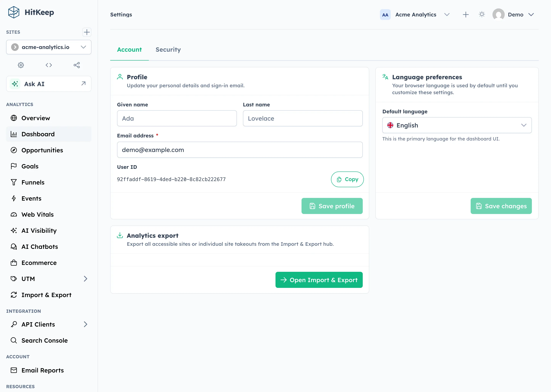Open site settings gear icon
The height and width of the screenshot is (392, 551).
[21, 65]
